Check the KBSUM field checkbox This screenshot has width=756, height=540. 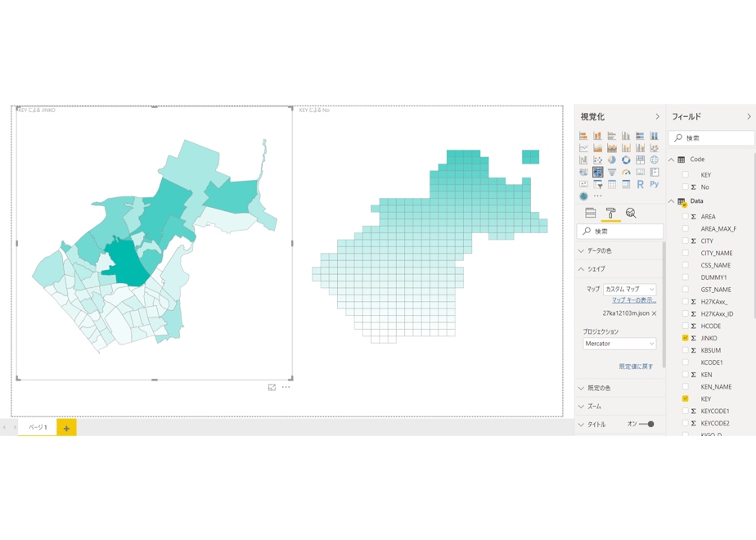click(x=685, y=350)
